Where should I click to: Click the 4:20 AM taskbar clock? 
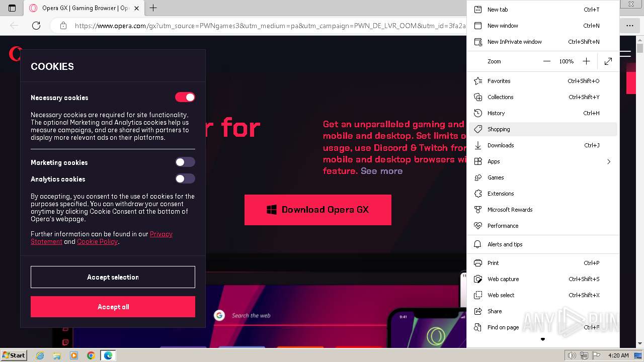point(618,355)
